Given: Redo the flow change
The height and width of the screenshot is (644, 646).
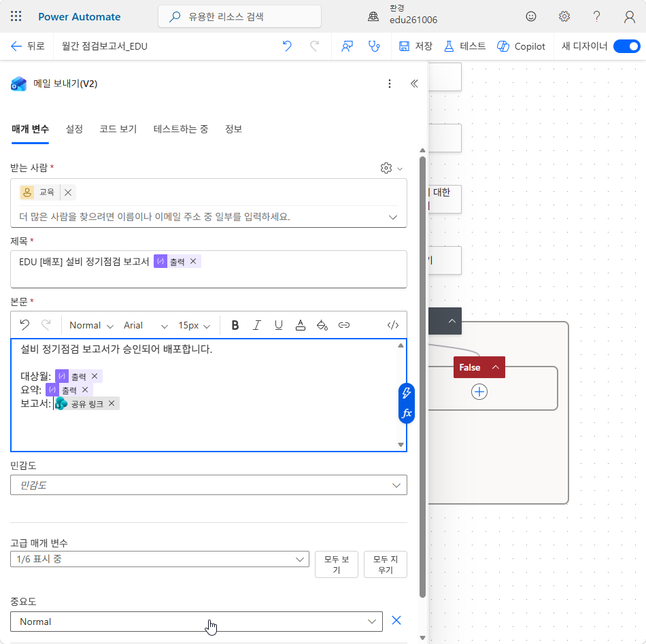Looking at the screenshot, I should (x=314, y=46).
